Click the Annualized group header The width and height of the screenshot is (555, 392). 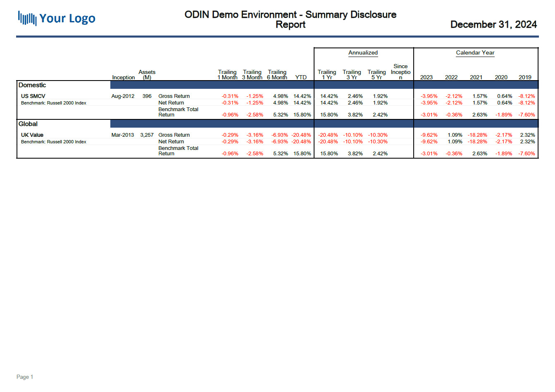[363, 52]
